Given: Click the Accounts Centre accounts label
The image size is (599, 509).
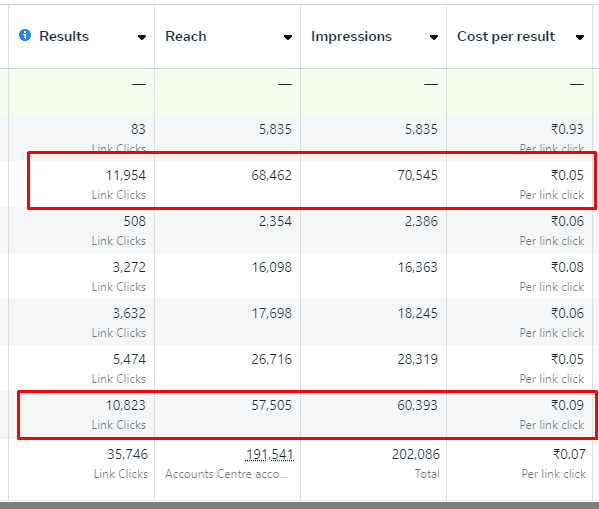Looking at the screenshot, I should tap(226, 474).
